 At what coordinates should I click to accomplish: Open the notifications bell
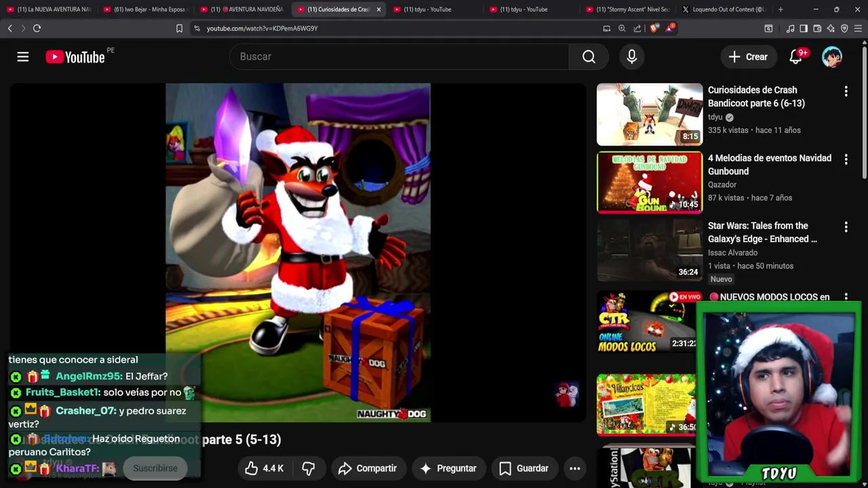[795, 57]
